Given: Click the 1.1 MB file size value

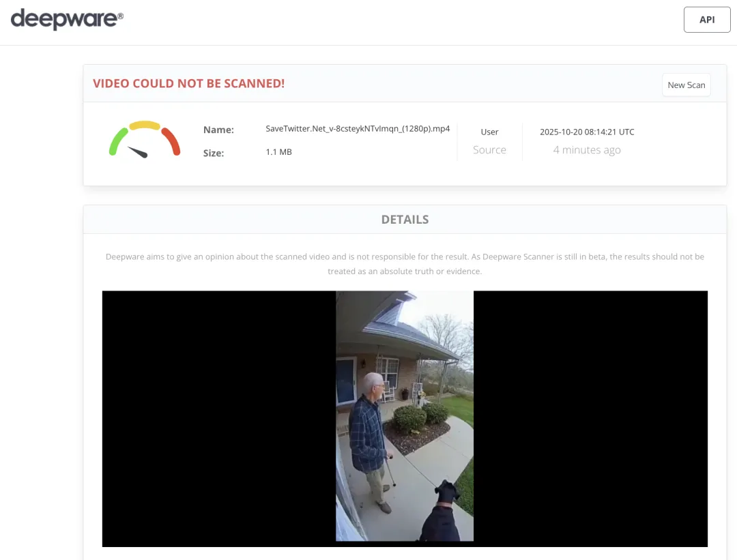Looking at the screenshot, I should (x=278, y=152).
